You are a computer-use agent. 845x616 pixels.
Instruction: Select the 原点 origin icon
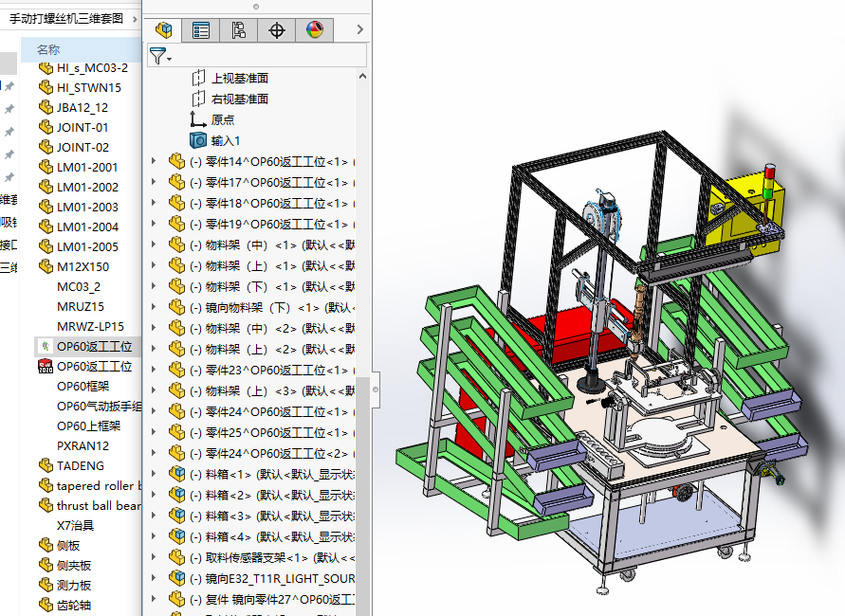[x=198, y=119]
